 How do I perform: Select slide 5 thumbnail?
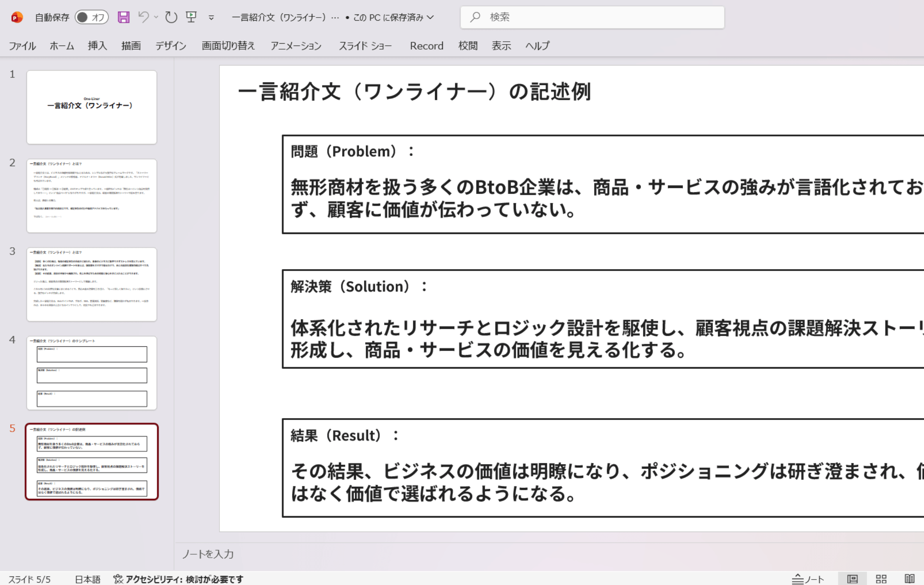click(92, 461)
